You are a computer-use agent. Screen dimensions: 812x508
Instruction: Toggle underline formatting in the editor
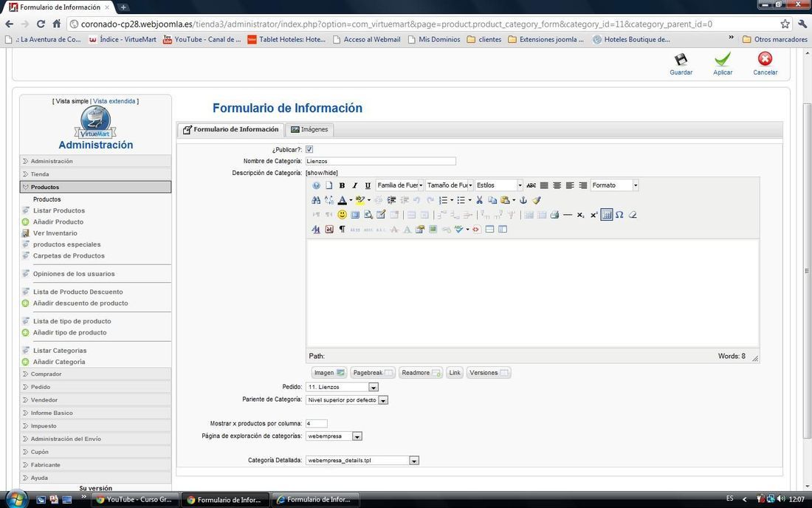368,185
